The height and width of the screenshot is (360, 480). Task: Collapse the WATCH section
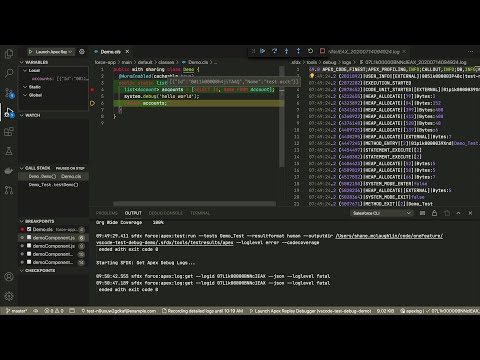(x=53, y=115)
